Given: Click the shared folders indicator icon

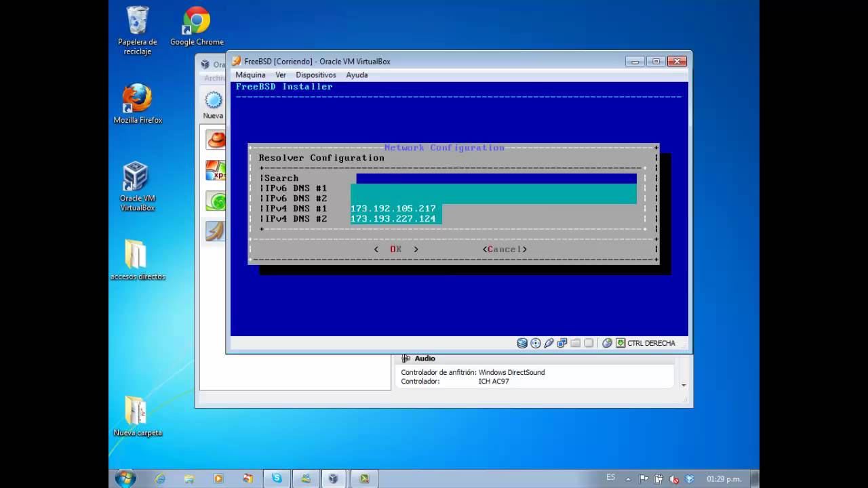Looking at the screenshot, I should click(575, 343).
